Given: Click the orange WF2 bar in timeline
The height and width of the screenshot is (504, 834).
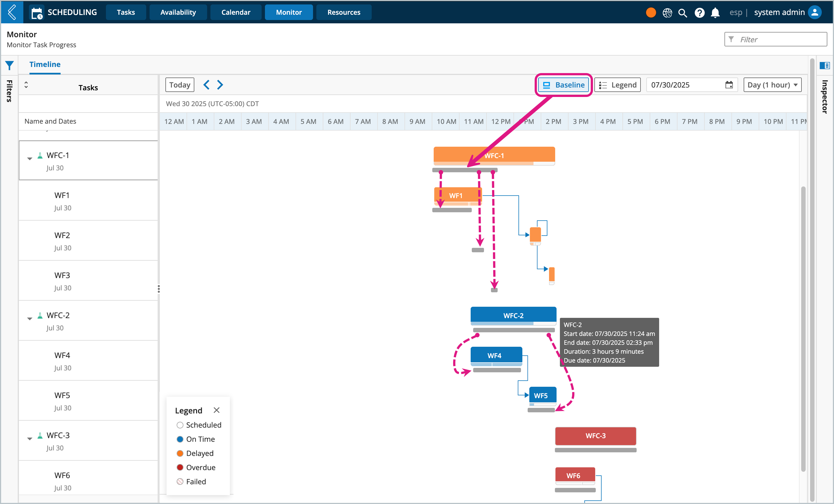Looking at the screenshot, I should coord(535,236).
